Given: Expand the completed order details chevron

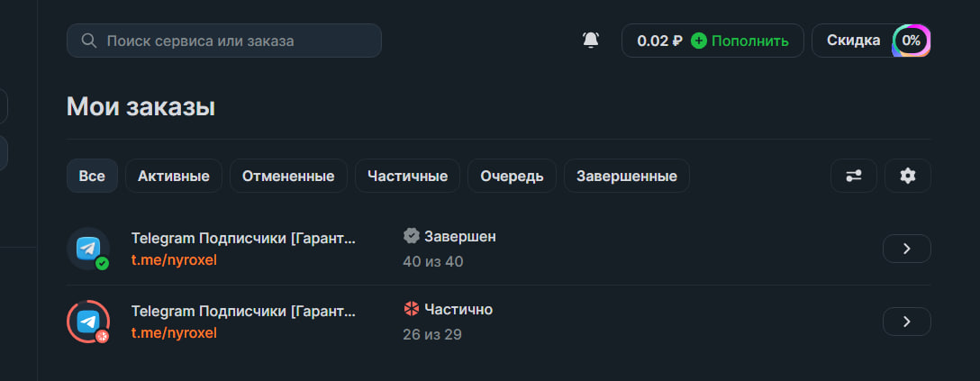Looking at the screenshot, I should (906, 249).
